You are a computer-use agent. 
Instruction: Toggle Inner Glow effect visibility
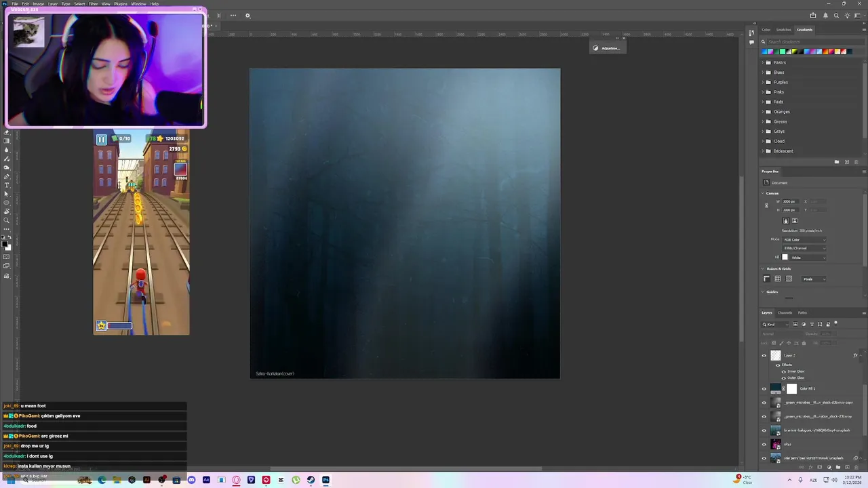784,371
